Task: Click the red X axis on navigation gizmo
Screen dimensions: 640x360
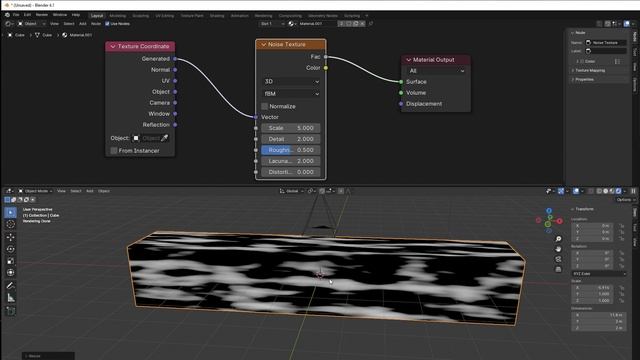Action: pos(560,221)
